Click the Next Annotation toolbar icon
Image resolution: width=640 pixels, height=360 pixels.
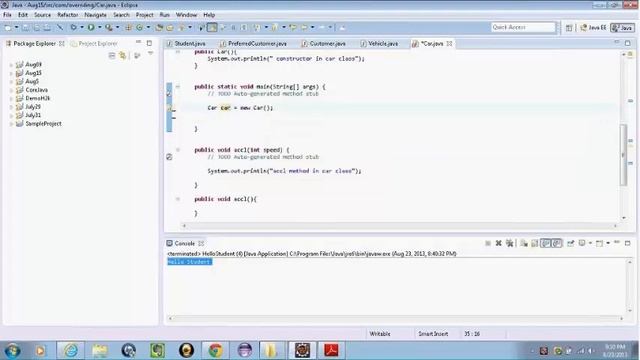click(257, 27)
